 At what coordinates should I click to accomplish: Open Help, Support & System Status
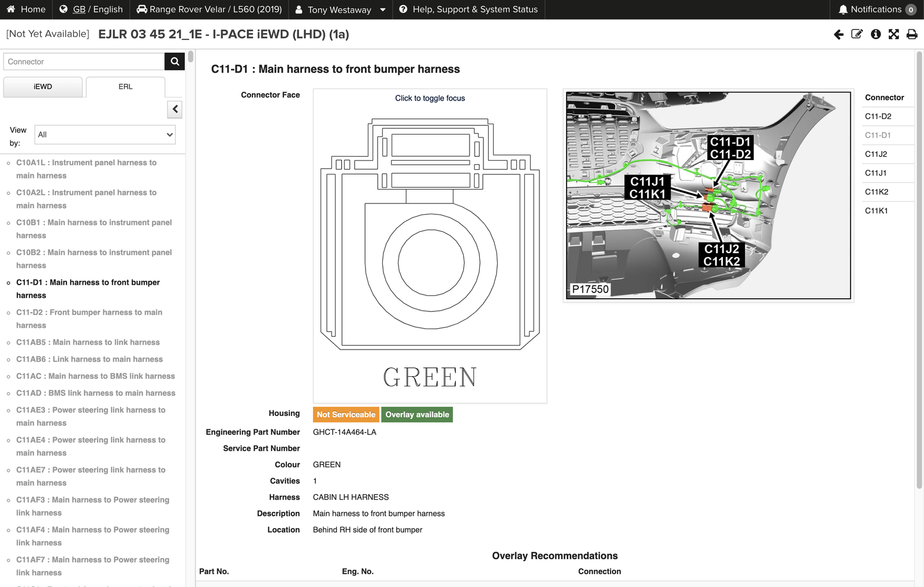coord(468,9)
